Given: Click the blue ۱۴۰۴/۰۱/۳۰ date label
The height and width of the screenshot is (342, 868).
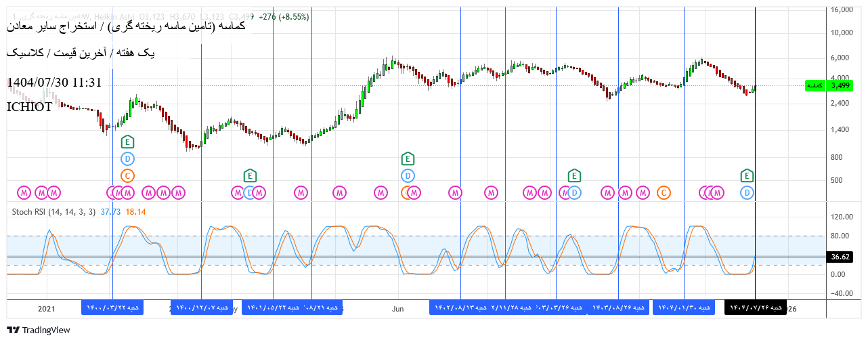Looking at the screenshot, I should (x=684, y=307).
